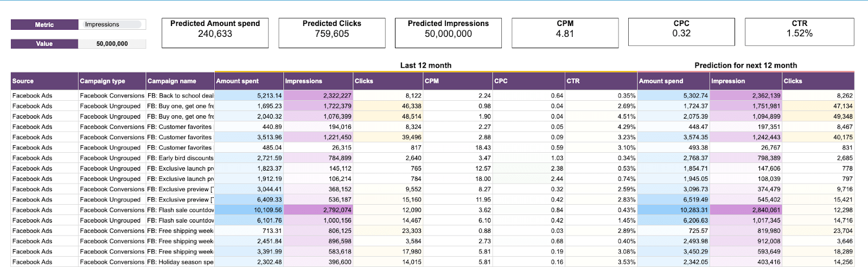Click the 2,792,074 impressions cell
The image size is (868, 267).
pyautogui.click(x=318, y=210)
